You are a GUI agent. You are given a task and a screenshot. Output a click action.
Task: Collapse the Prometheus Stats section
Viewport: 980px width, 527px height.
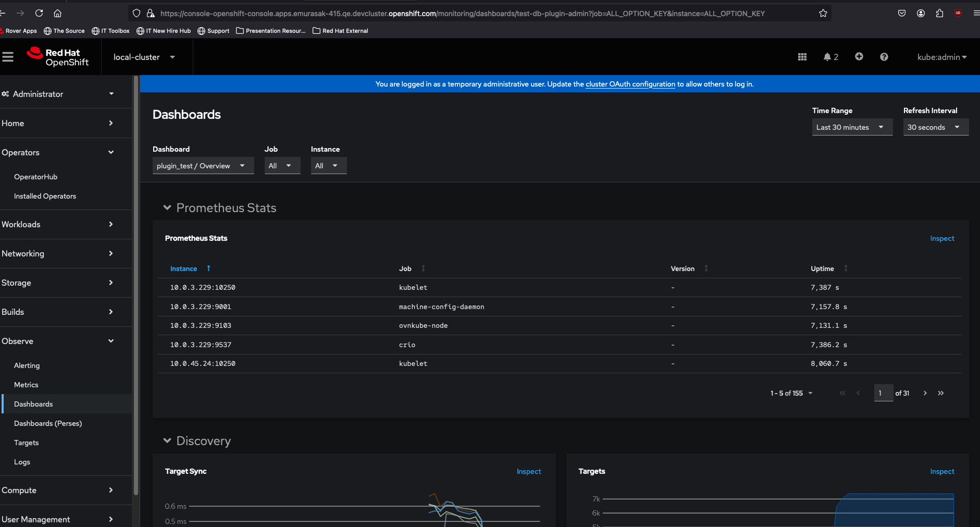(167, 207)
